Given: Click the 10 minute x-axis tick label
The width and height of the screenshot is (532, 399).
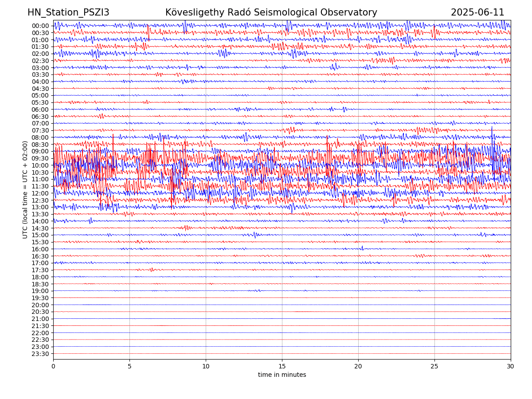Looking at the screenshot, I should point(206,367).
